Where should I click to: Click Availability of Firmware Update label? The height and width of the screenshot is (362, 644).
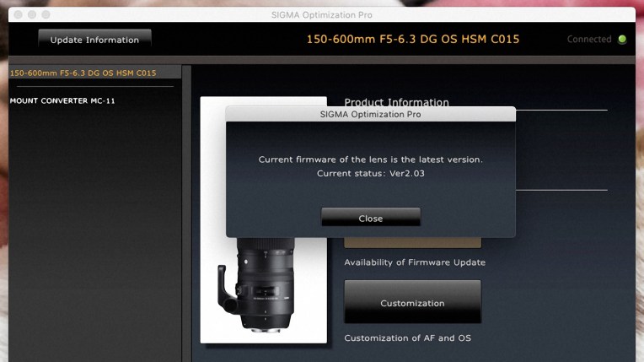coord(414,262)
